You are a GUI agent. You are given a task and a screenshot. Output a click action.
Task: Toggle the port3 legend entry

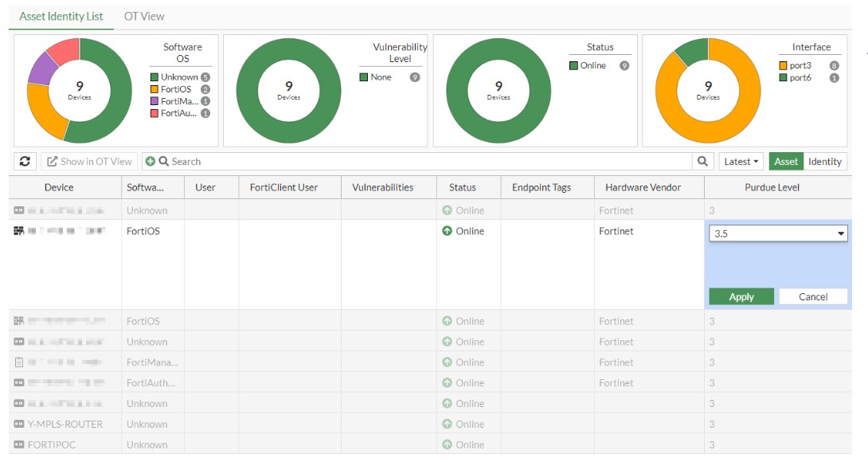pos(800,65)
